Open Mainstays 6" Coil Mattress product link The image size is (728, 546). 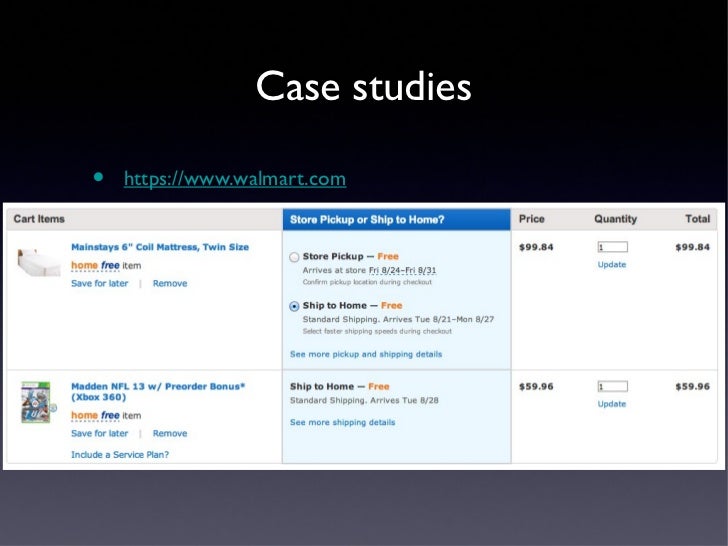160,247
